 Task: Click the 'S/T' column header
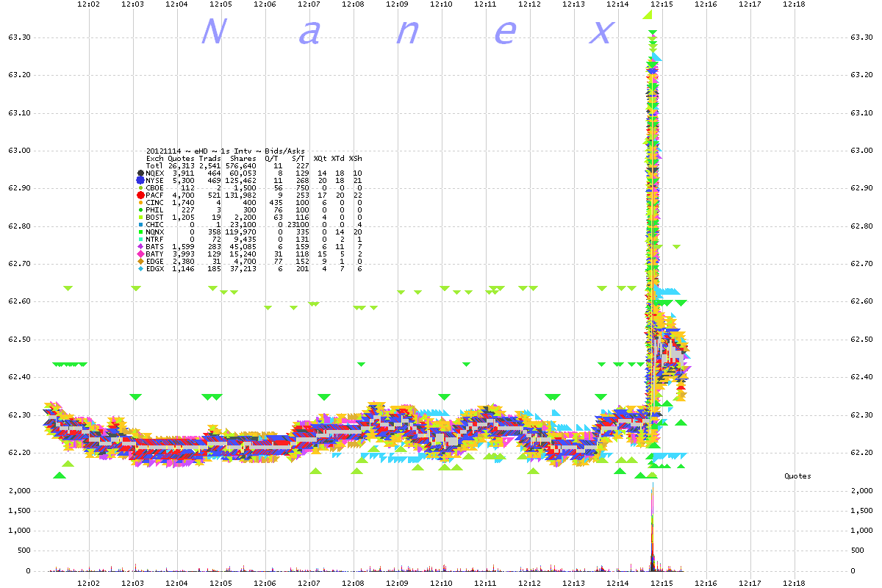(x=298, y=158)
